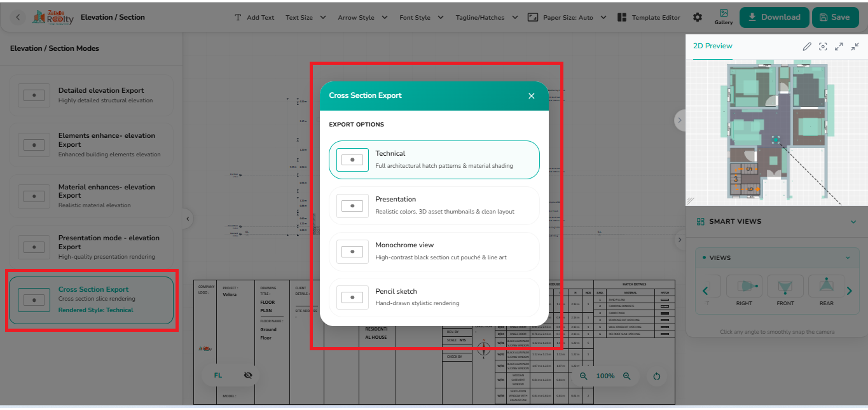The height and width of the screenshot is (410, 868).
Task: Click the lower right-panel collapse arrow
Action: pyautogui.click(x=679, y=240)
